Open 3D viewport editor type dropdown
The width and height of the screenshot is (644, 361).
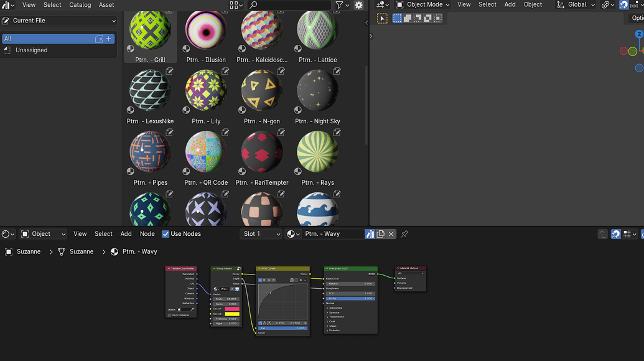click(x=383, y=5)
